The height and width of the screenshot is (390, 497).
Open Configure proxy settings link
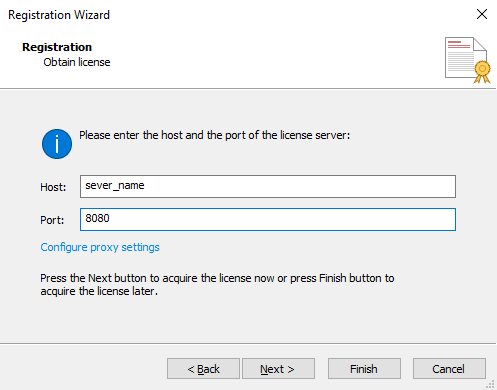pos(100,247)
